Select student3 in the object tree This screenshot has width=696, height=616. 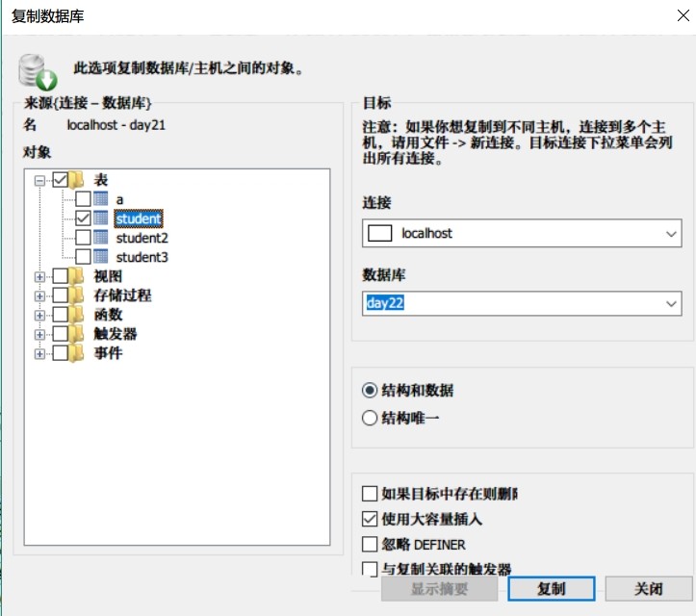coord(142,257)
